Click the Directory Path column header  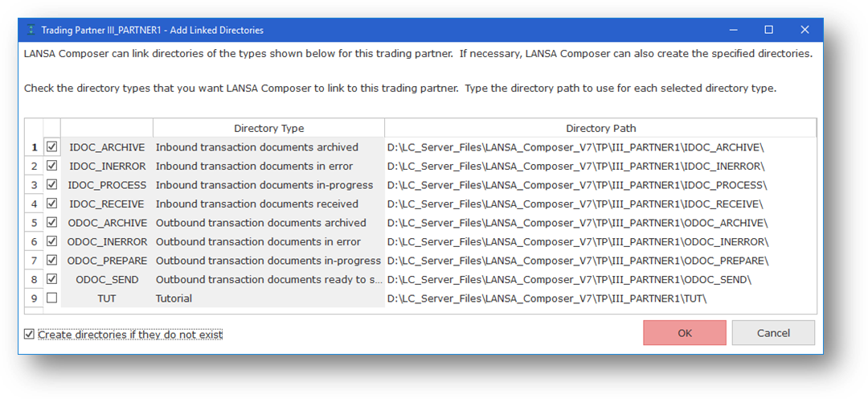[x=600, y=128]
